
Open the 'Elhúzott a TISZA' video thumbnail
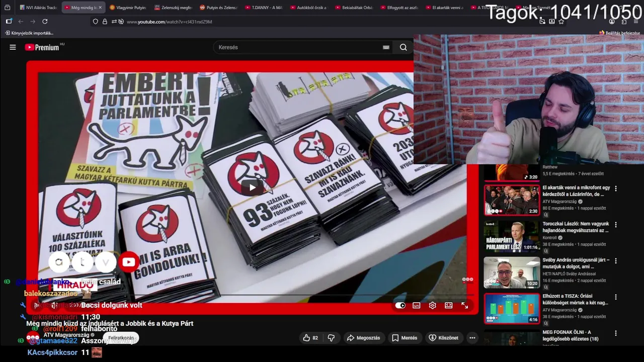point(512,308)
